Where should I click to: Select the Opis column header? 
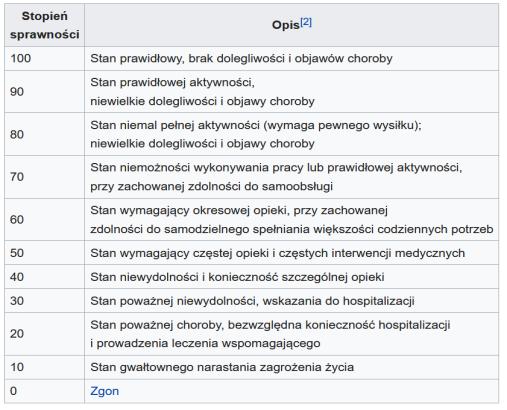click(292, 25)
